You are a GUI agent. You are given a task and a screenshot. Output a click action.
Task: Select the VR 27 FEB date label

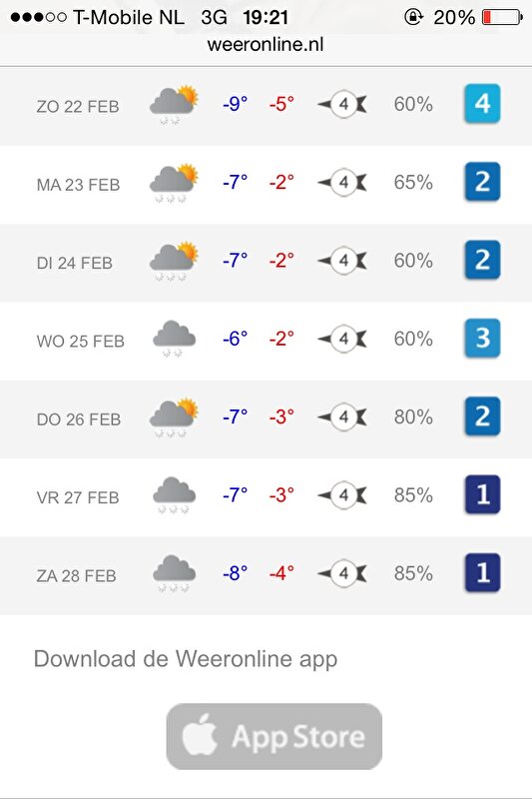[78, 497]
